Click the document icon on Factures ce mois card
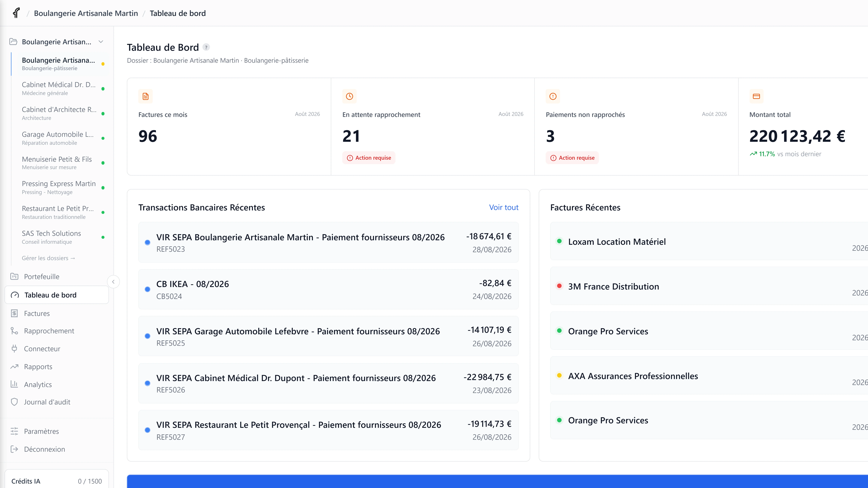 [146, 96]
